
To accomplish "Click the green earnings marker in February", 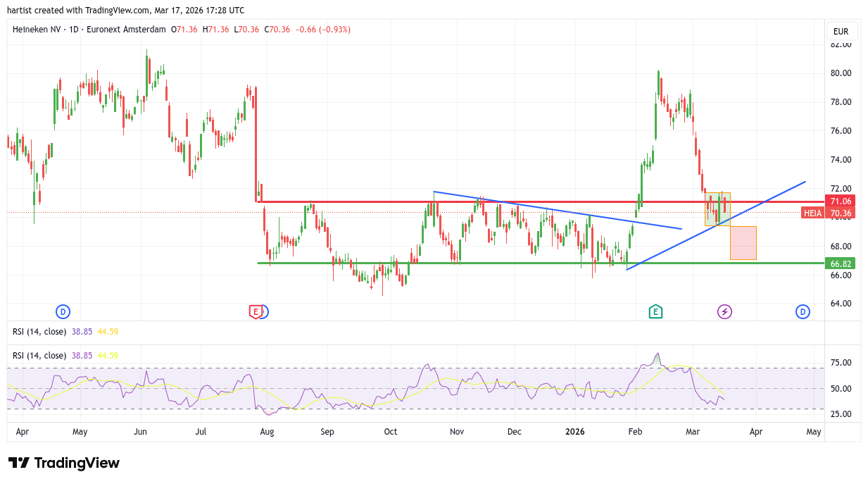I will [x=655, y=311].
